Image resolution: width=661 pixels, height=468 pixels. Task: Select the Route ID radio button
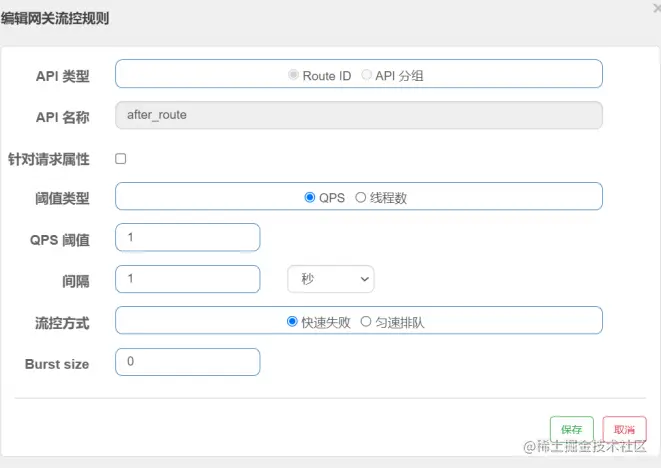(293, 75)
